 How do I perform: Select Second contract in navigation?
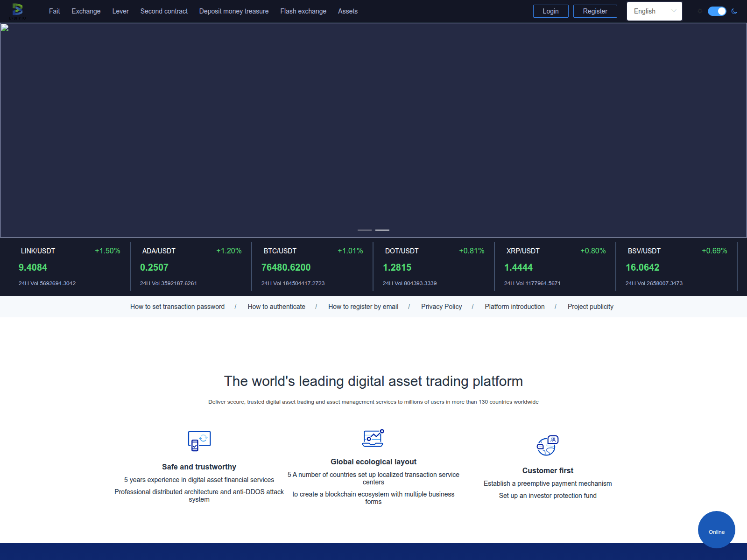tap(164, 11)
